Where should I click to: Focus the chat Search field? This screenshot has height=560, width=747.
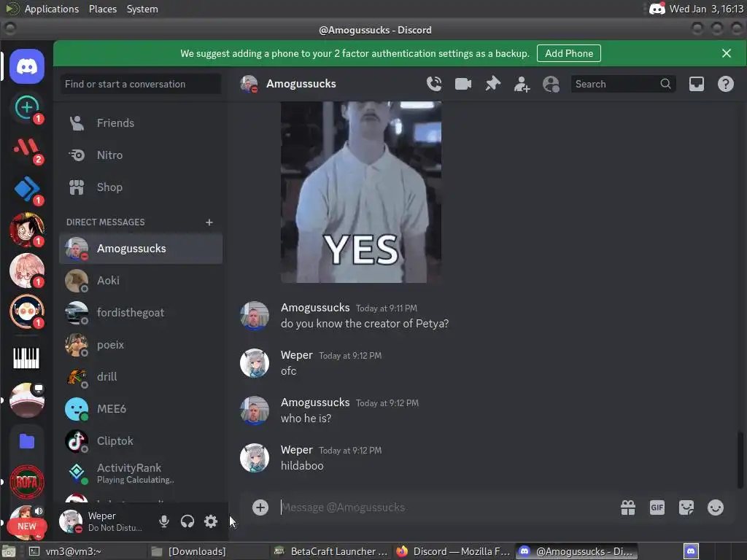pos(623,84)
